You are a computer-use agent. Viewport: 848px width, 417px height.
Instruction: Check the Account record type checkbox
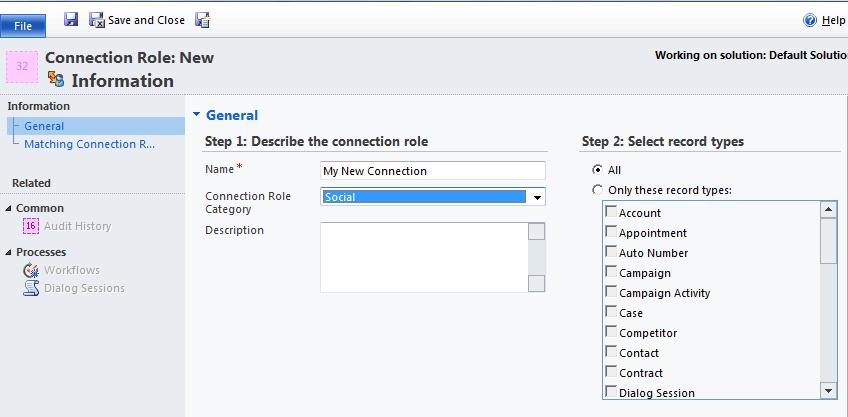coord(611,212)
